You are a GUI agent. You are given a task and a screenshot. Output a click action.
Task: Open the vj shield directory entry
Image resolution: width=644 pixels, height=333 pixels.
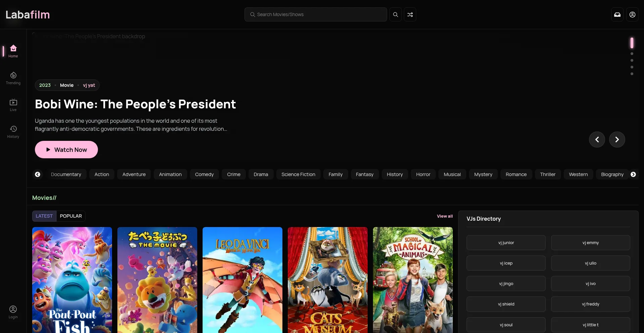(506, 304)
